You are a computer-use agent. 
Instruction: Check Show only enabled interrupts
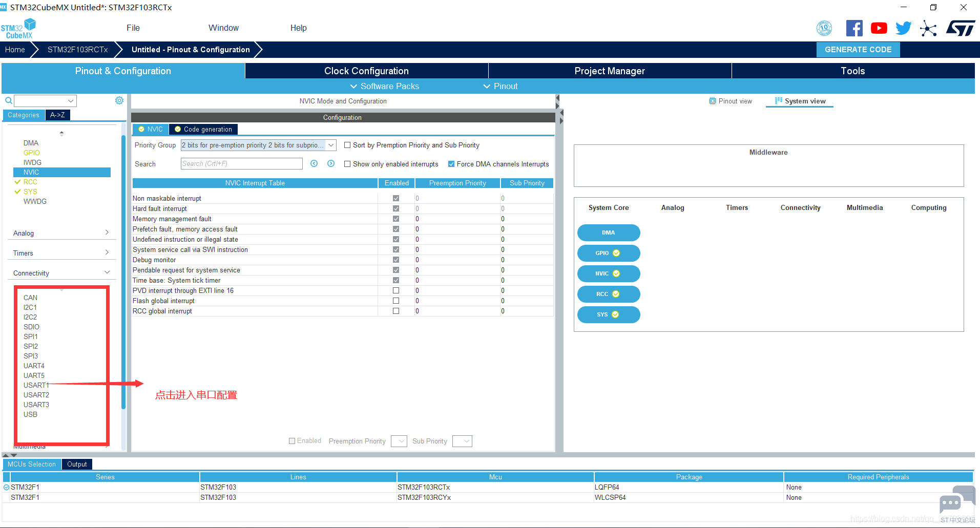coord(347,164)
